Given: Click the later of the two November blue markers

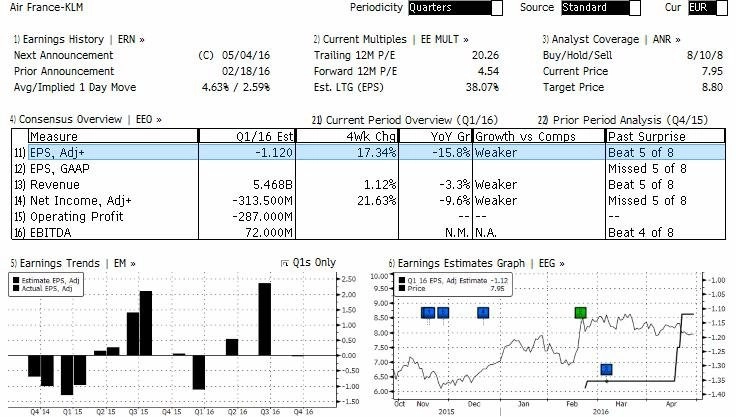Looking at the screenshot, I should click(443, 313).
